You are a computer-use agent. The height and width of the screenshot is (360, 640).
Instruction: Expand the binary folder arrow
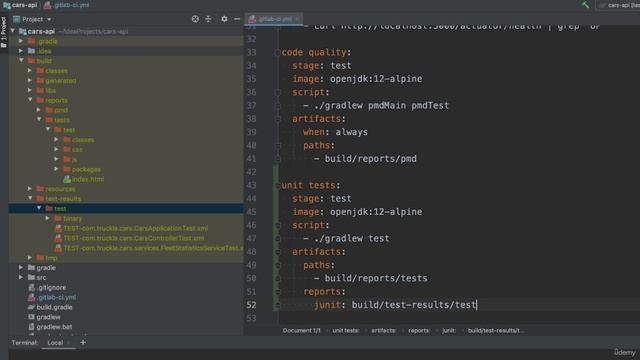48,218
